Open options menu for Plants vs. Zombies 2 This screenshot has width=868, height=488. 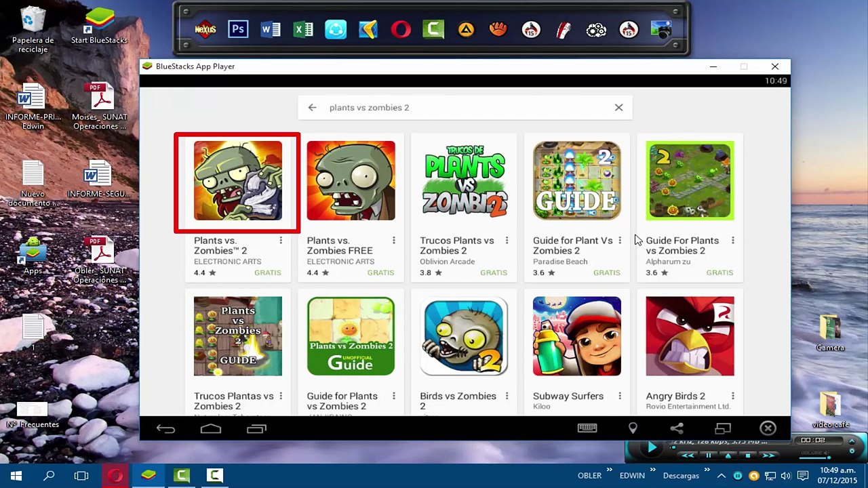point(281,241)
